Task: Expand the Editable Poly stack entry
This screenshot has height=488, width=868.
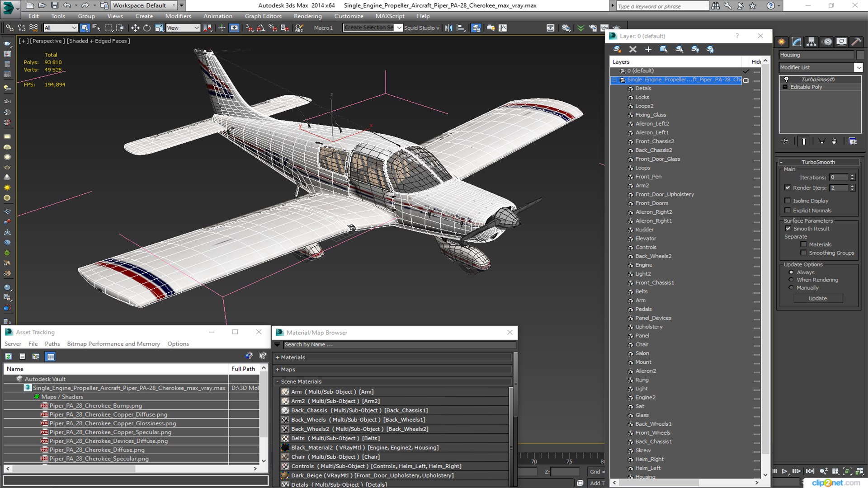Action: click(x=785, y=87)
